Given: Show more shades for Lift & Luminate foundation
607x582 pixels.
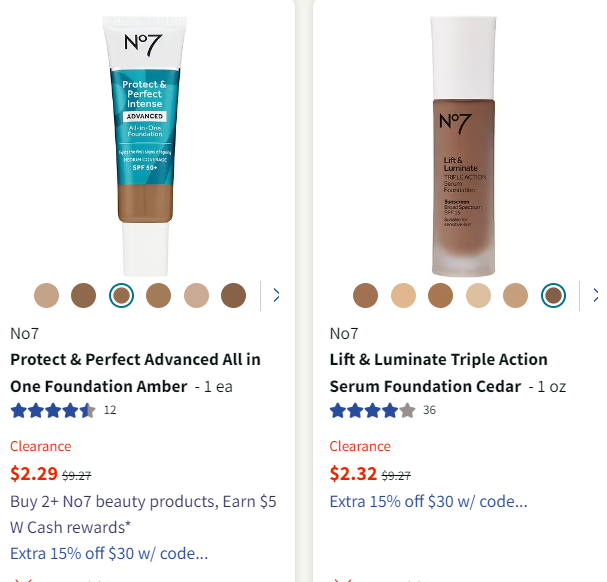Looking at the screenshot, I should click(596, 295).
